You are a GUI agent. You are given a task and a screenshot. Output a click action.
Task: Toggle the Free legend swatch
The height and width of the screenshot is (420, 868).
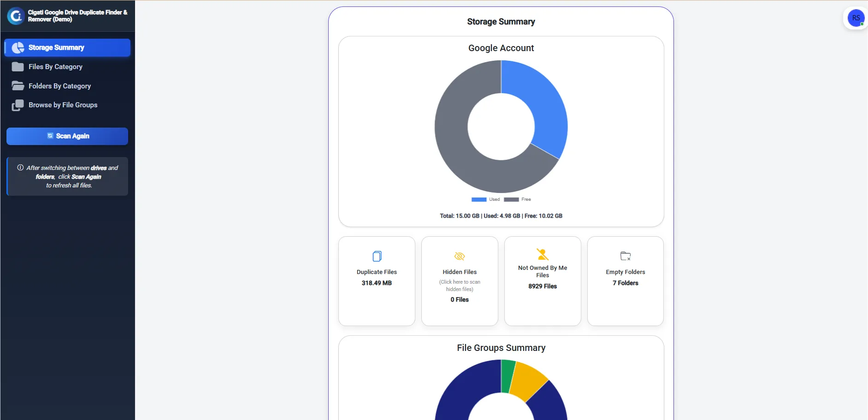[511, 199]
